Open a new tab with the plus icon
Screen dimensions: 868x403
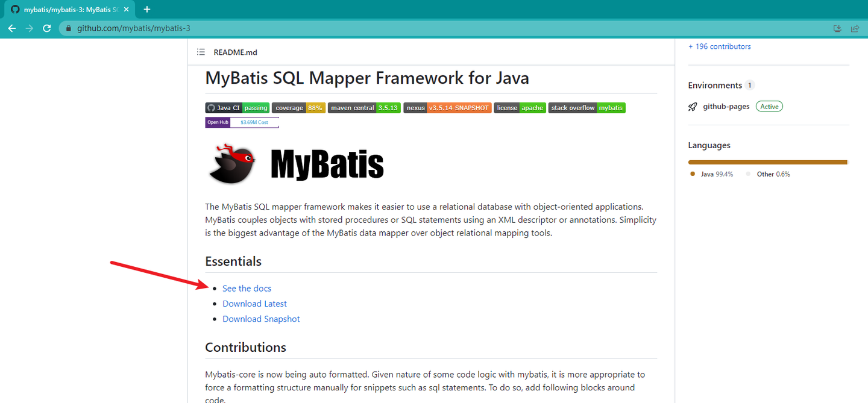(147, 10)
